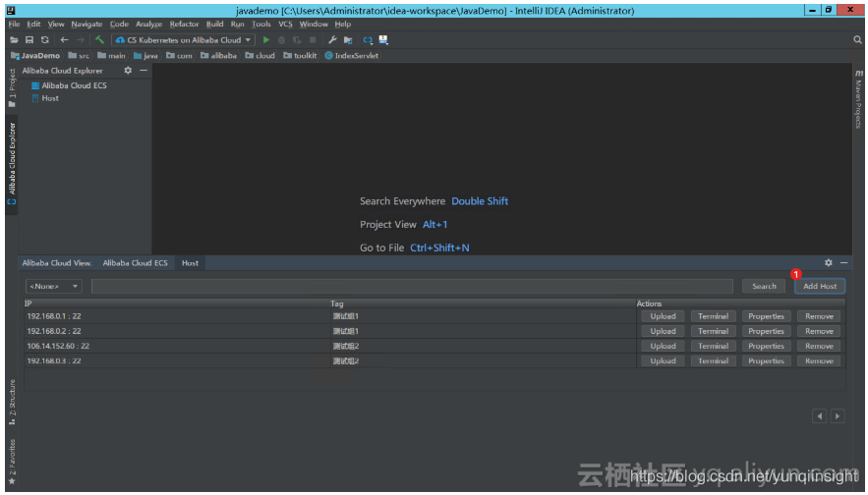Click Upload for host 106.14.152.60
The image size is (868, 495).
point(663,347)
